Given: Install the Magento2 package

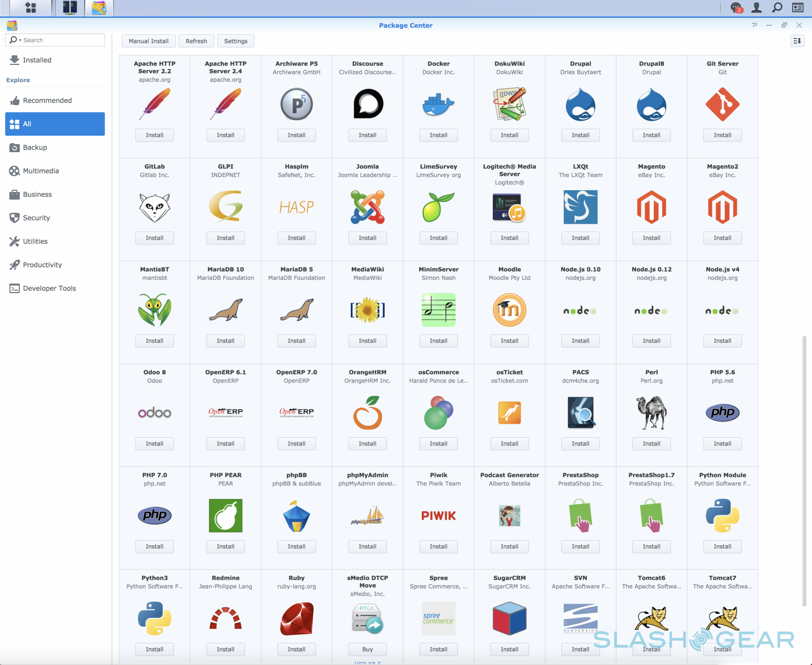Looking at the screenshot, I should (x=723, y=238).
